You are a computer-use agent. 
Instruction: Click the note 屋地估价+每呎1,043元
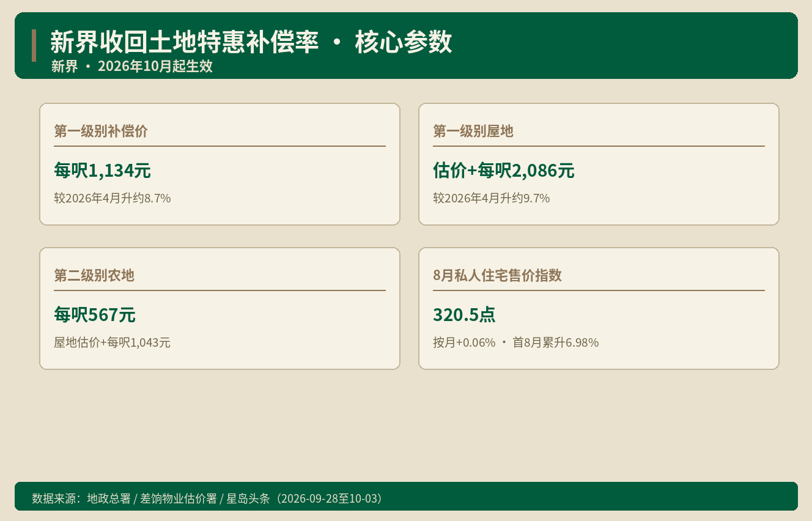(x=113, y=342)
